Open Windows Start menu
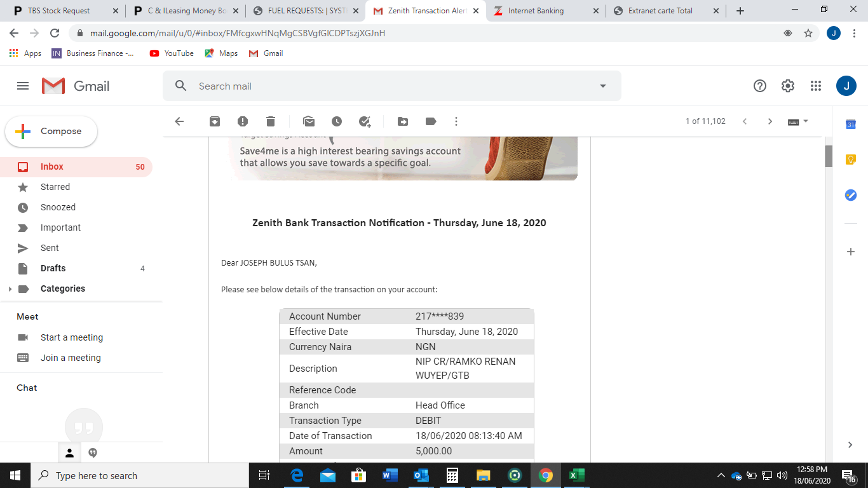Image resolution: width=868 pixels, height=488 pixels. [x=15, y=475]
